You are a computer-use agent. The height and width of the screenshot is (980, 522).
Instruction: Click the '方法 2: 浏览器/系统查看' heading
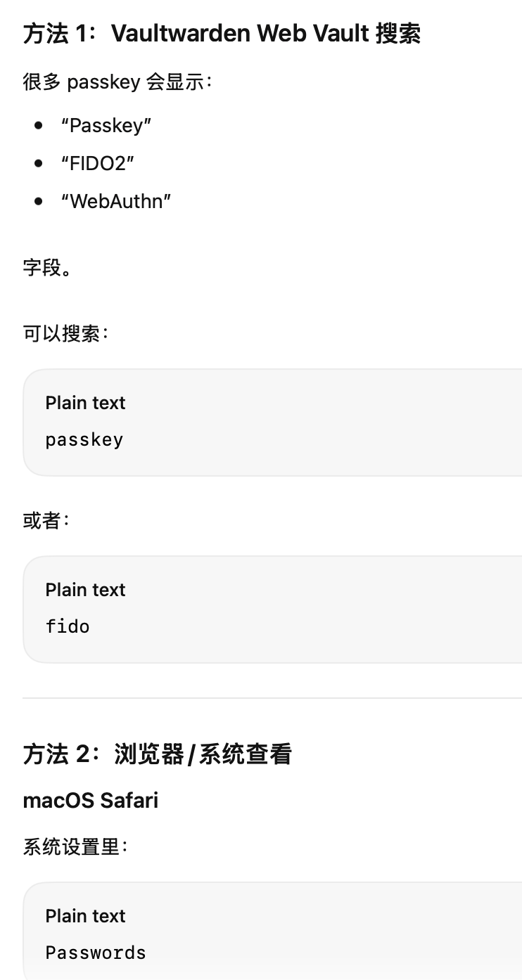158,755
